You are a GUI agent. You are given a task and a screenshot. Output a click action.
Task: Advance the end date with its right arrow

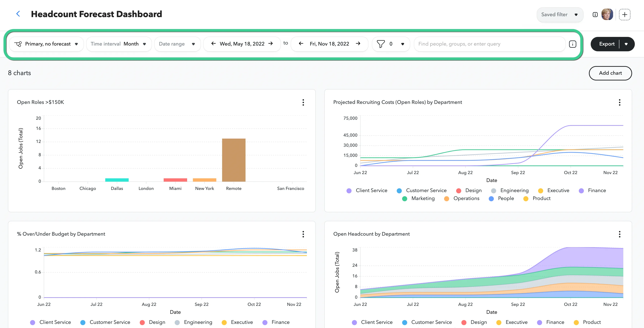point(358,44)
